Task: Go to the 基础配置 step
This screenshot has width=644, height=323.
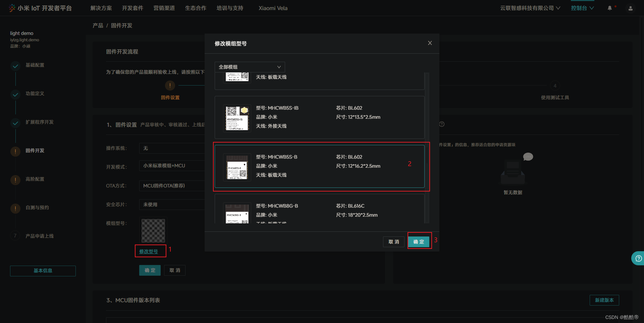Action: [x=35, y=65]
